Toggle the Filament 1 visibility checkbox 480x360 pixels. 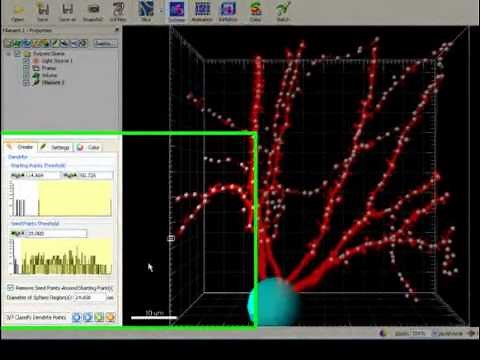[x=26, y=83]
